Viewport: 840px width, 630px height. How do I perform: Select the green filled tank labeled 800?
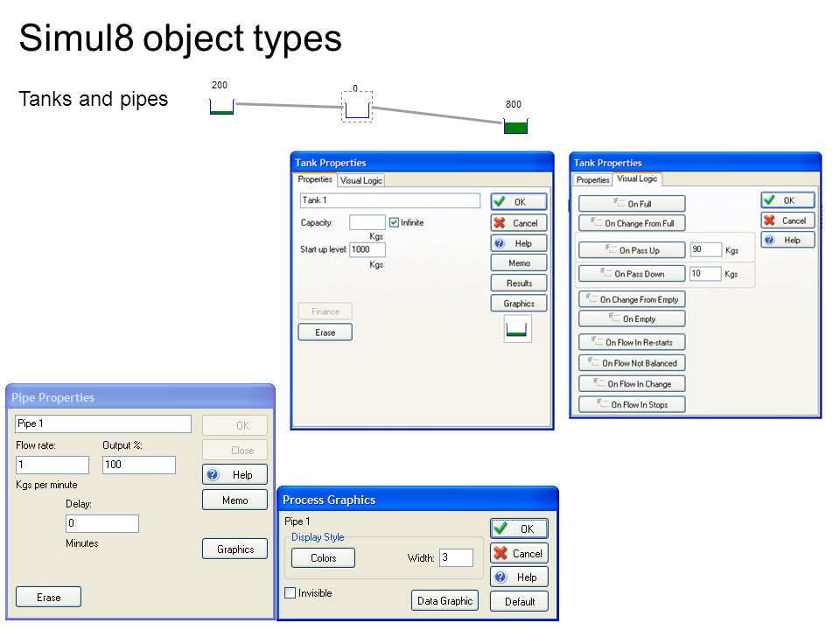(515, 126)
